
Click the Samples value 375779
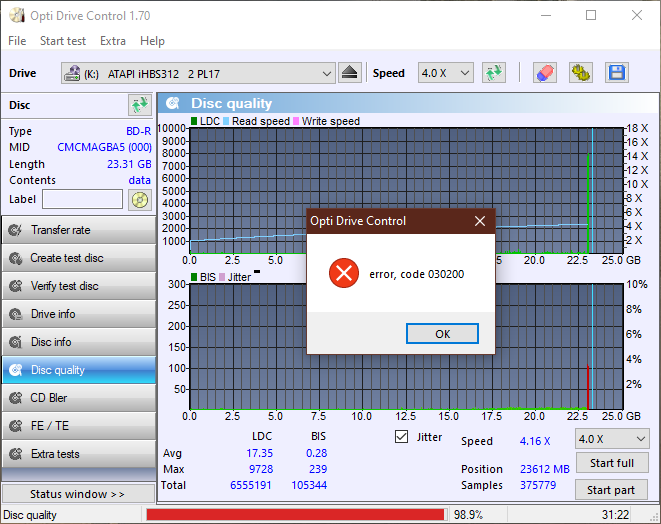pos(538,485)
